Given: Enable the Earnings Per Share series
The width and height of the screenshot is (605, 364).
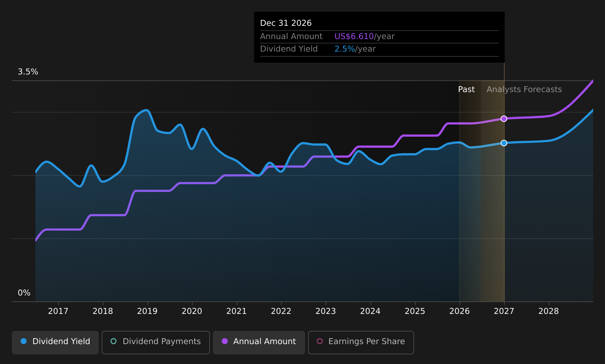Looking at the screenshot, I should click(361, 342).
